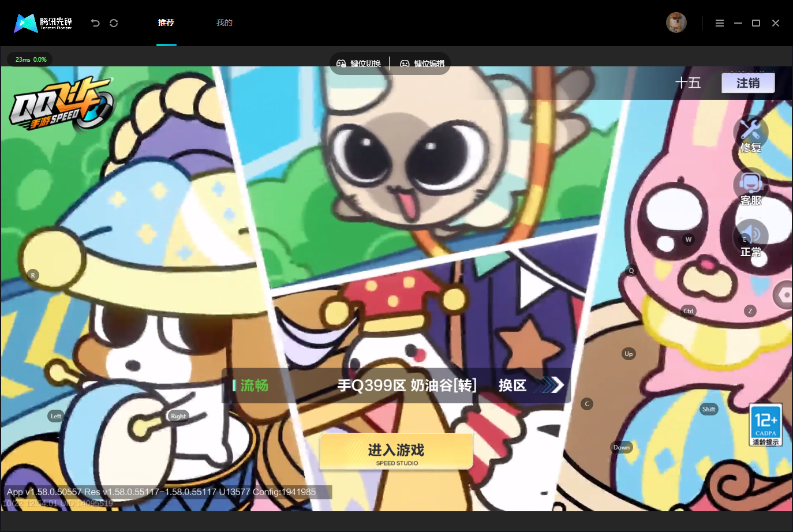The image size is (793, 532).
Task: Click the 进入游戏 enter game button
Action: pos(396,452)
